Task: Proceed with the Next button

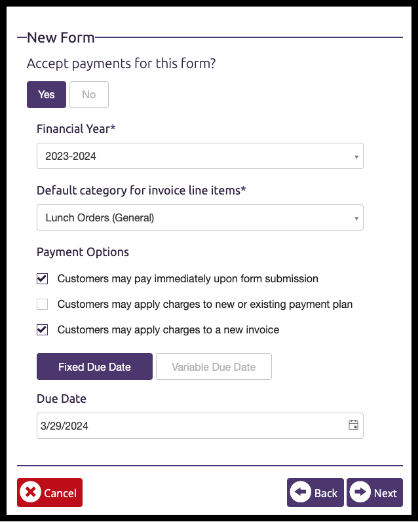Action: [375, 493]
